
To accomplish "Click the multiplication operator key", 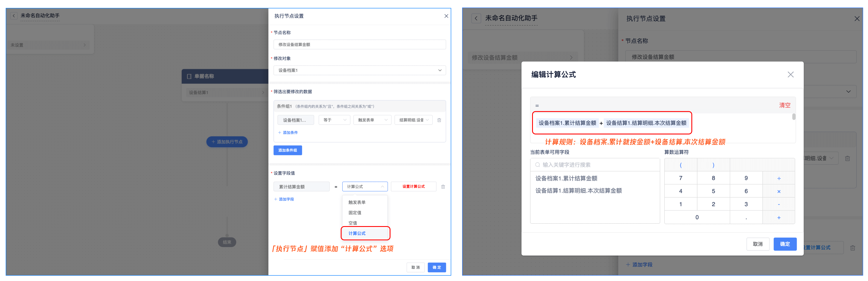I will [779, 192].
